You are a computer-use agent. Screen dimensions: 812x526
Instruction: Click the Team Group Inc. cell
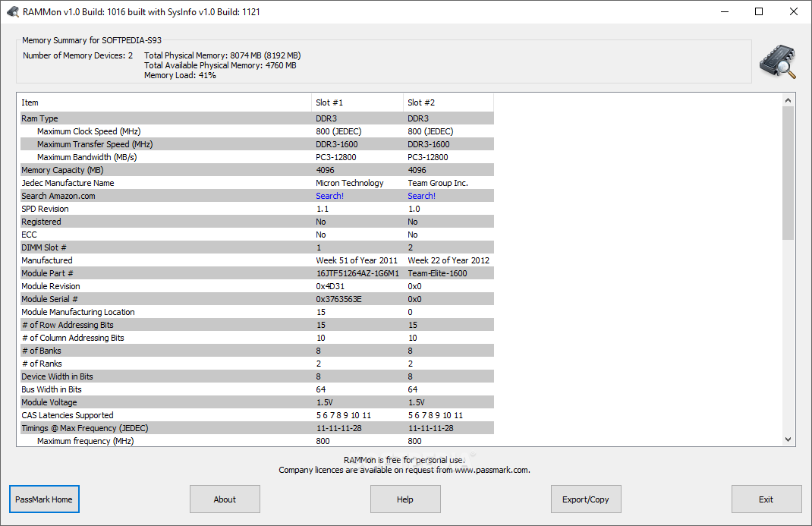click(x=438, y=183)
